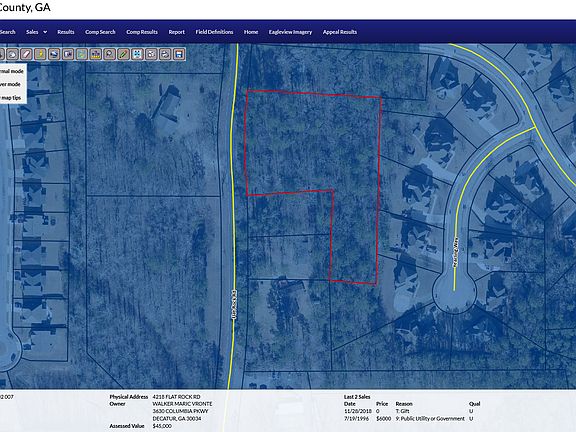Click the hierarchy tree toolbar icon

click(x=96, y=54)
